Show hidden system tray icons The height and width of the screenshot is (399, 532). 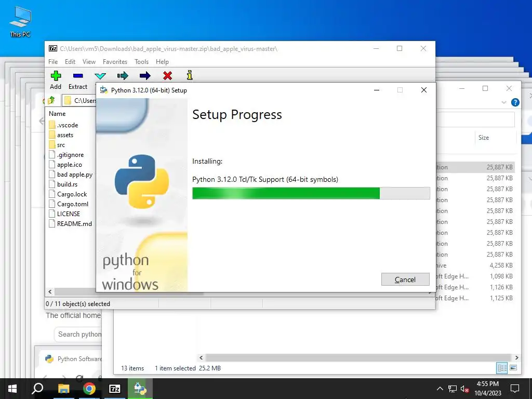click(440, 389)
